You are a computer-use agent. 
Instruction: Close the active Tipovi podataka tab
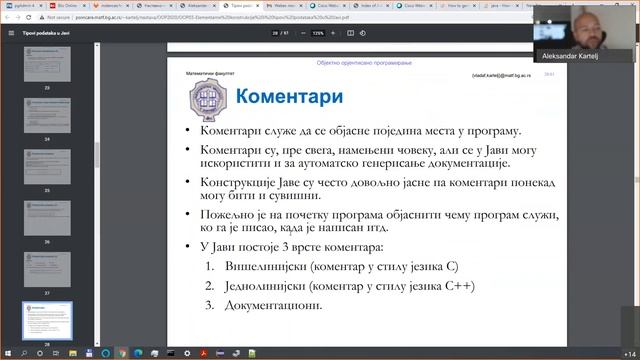point(258,6)
